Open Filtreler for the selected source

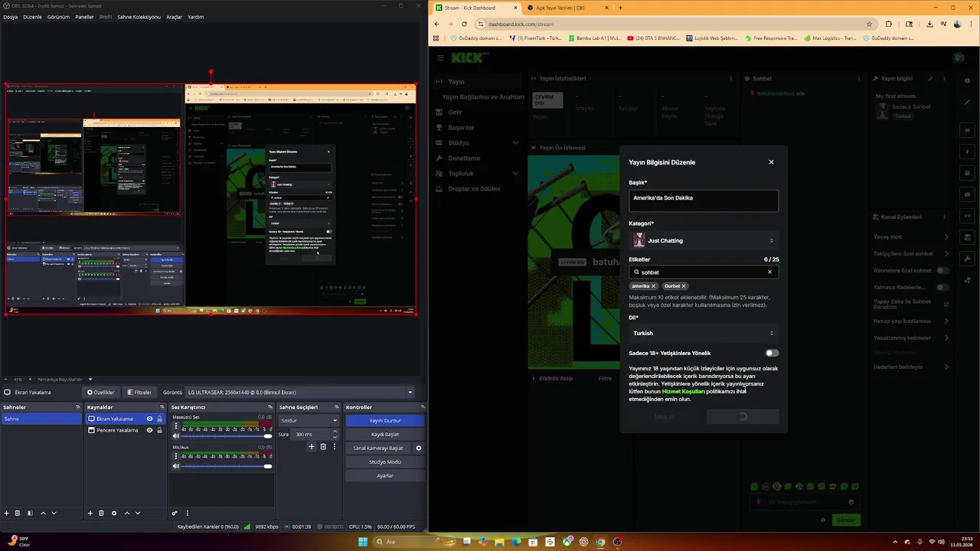pos(139,393)
